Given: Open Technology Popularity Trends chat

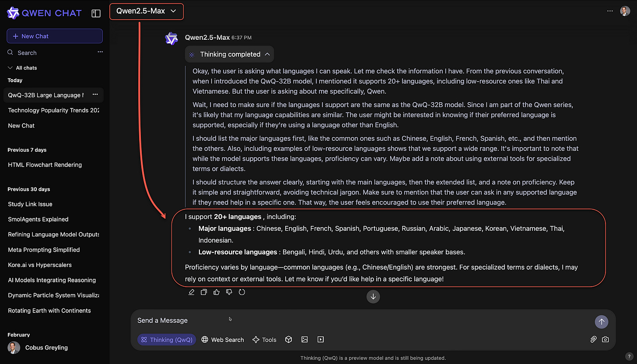Looking at the screenshot, I should (x=53, y=111).
